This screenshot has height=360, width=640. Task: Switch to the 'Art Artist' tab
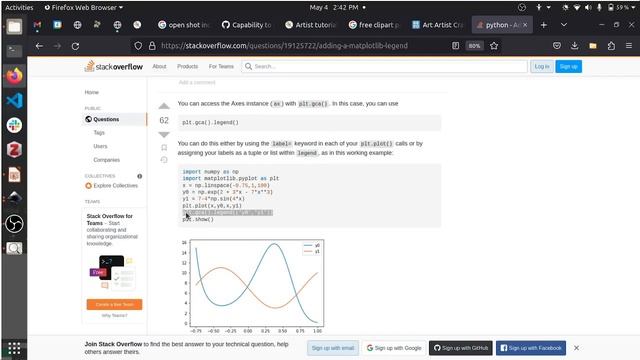(438, 25)
